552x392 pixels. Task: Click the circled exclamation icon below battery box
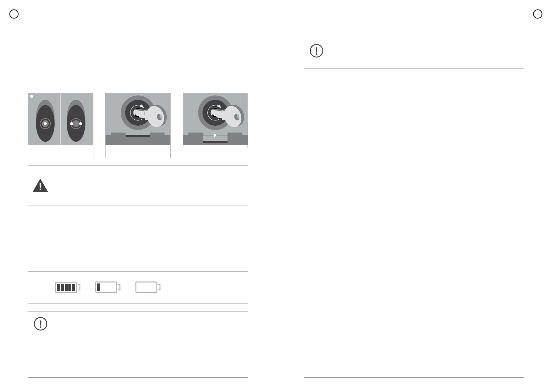pyautogui.click(x=41, y=324)
